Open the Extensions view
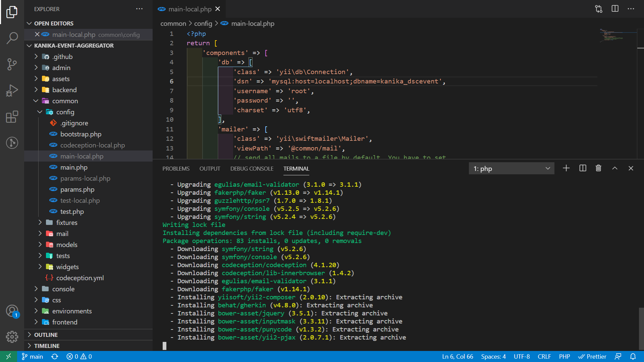This screenshot has height=362, width=644. [x=12, y=117]
